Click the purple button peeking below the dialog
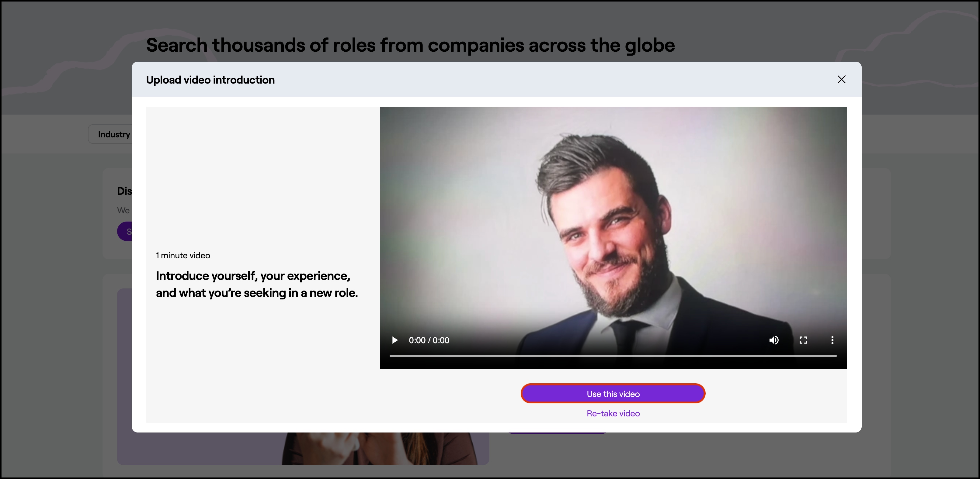 (557, 433)
